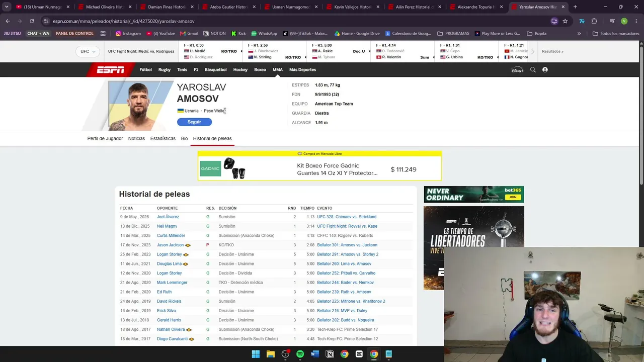This screenshot has height=362, width=644.
Task: Open the 7TV extension icon
Action: (582, 21)
